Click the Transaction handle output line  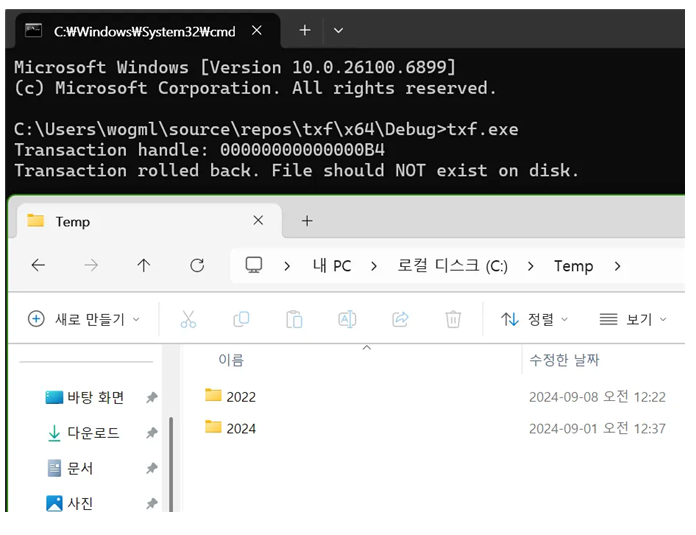pyautogui.click(x=199, y=150)
